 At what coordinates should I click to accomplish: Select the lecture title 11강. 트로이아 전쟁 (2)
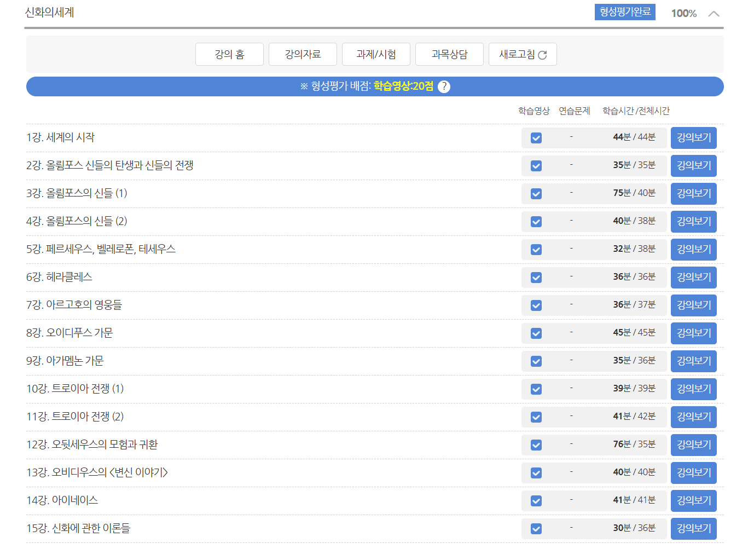[75, 417]
